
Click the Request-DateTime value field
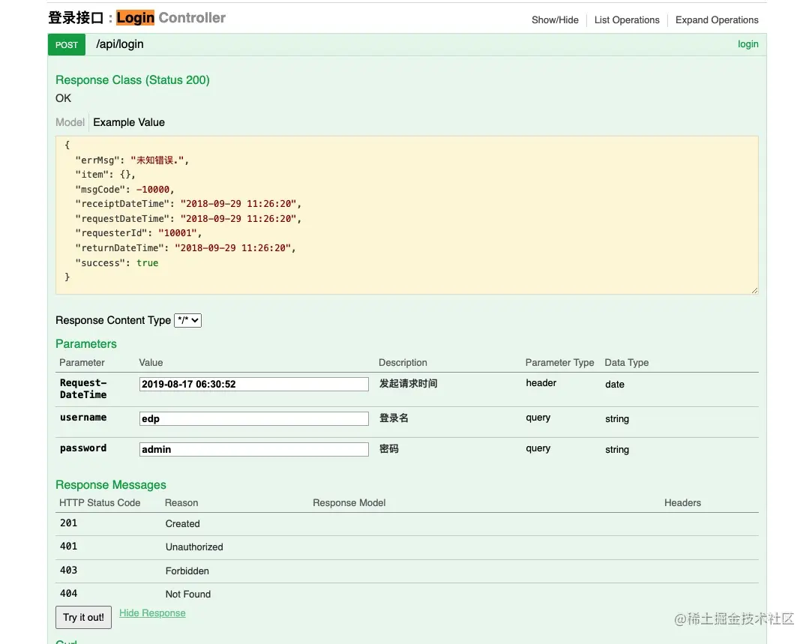coord(253,384)
